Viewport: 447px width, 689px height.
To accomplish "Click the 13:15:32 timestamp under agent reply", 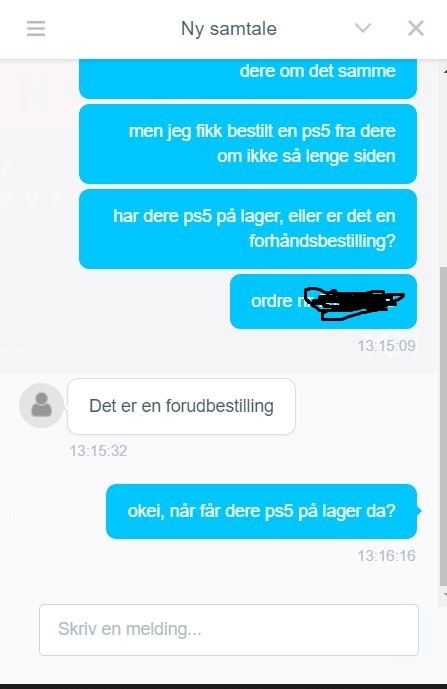I will click(x=98, y=451).
